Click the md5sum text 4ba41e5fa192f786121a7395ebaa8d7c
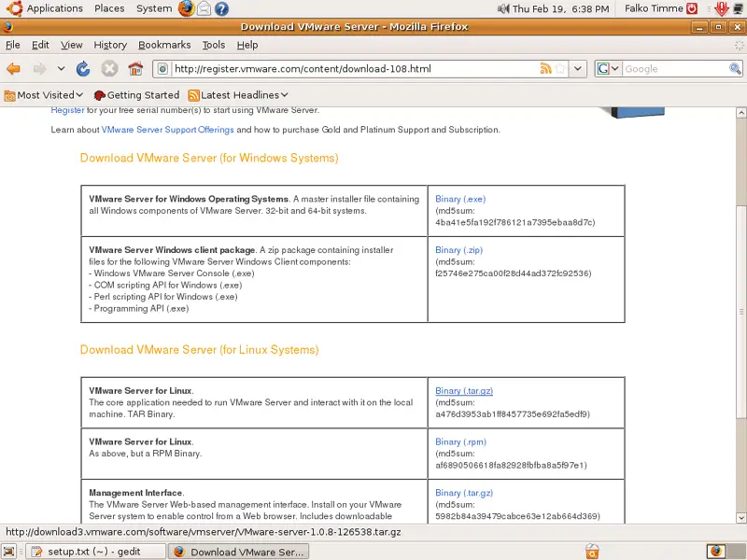This screenshot has height=560, width=747. tap(515, 222)
